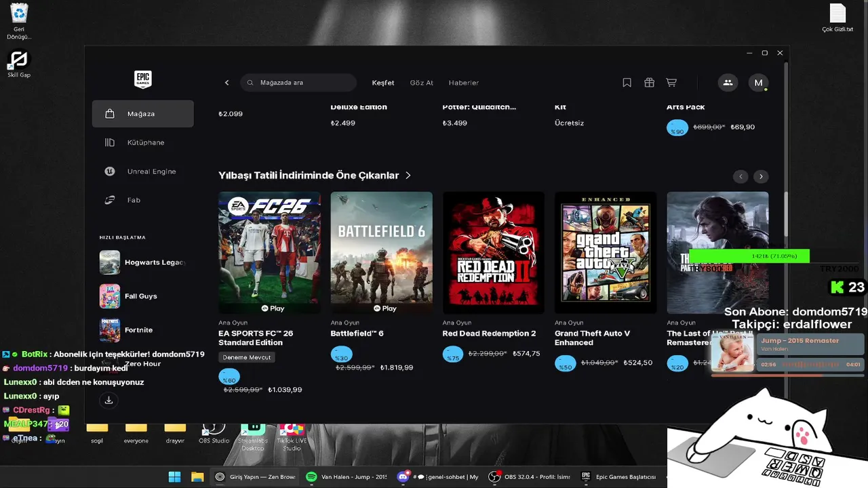Open Kütüphane in the sidebar
Screen dimensions: 868x488
tap(143, 142)
